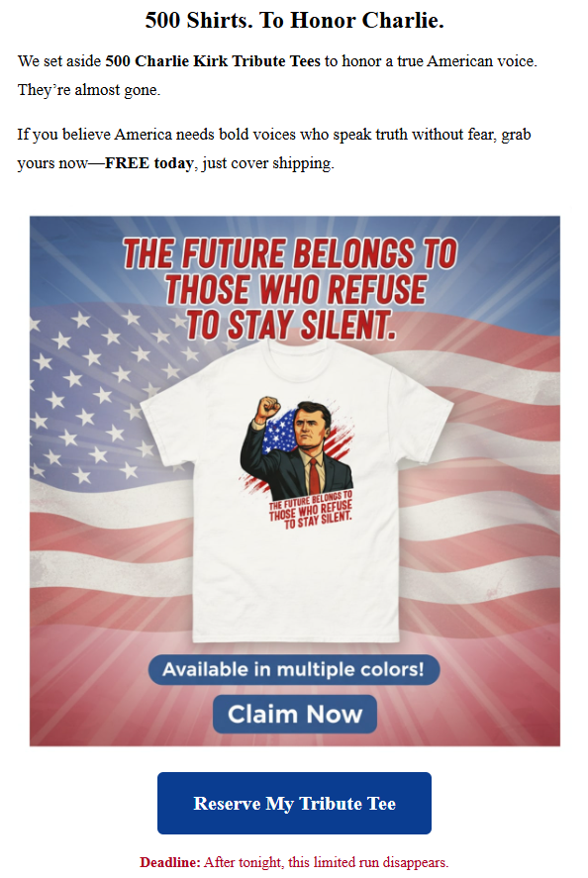
Task: Click the 'TO STAY SILENT.' banner line
Action: (x=291, y=325)
